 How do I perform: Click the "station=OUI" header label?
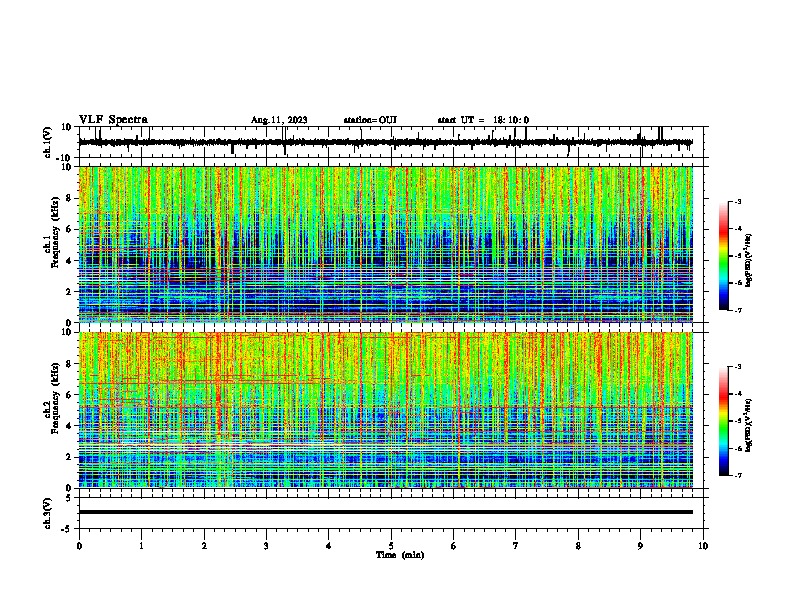click(370, 120)
